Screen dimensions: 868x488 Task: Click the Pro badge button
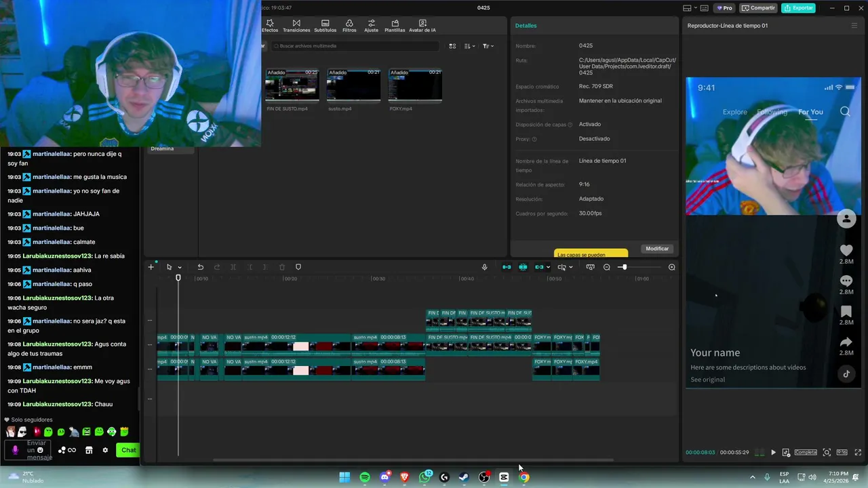724,8
